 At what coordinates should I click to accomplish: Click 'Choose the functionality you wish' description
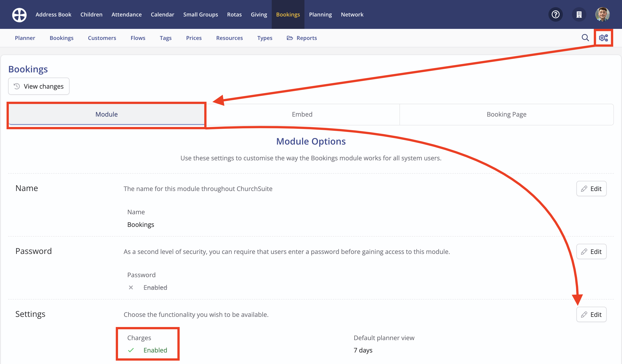[x=196, y=315]
